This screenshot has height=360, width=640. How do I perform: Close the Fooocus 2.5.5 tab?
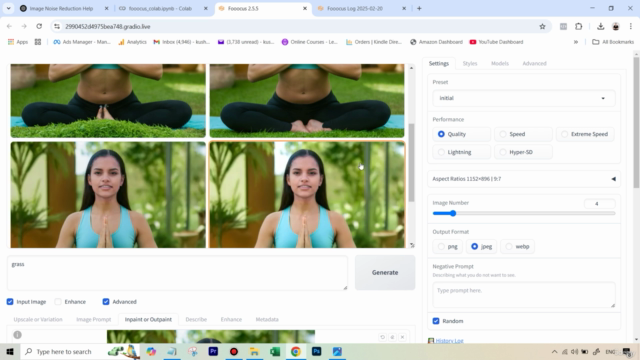304,8
